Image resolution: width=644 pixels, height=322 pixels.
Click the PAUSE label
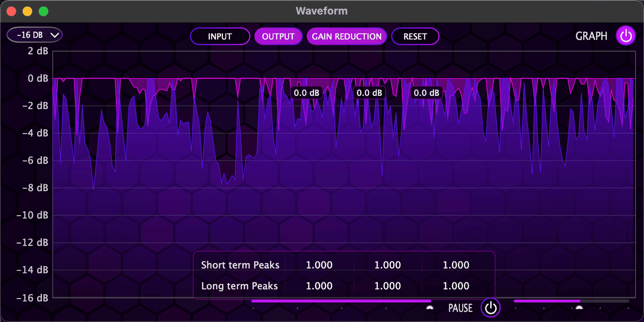pyautogui.click(x=460, y=308)
